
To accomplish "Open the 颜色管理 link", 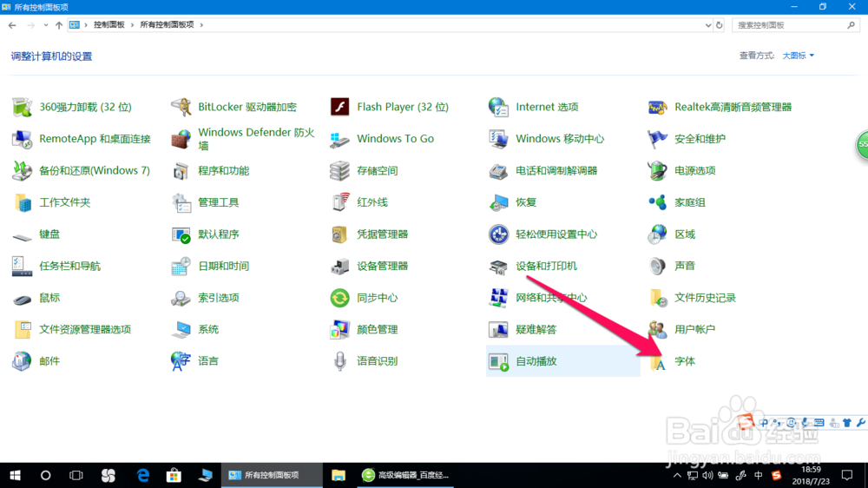I will pos(378,330).
